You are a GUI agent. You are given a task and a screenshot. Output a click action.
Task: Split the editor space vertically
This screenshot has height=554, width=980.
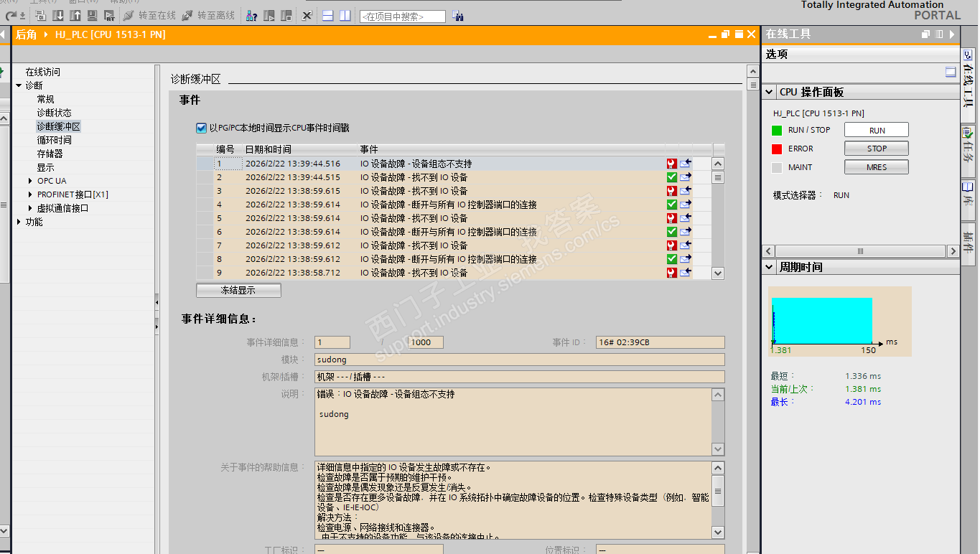click(x=345, y=15)
